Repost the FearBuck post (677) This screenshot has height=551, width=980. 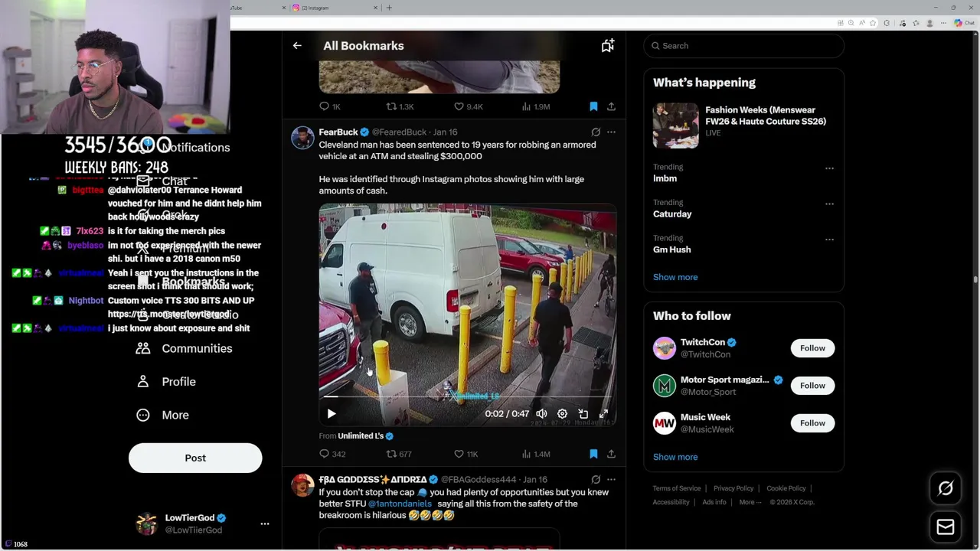coord(399,454)
